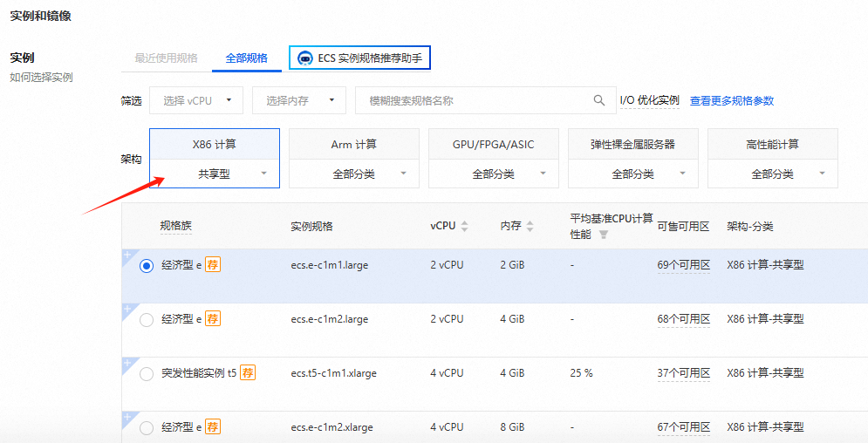Click 67个可用区 availability link
The image size is (868, 443).
click(684, 427)
